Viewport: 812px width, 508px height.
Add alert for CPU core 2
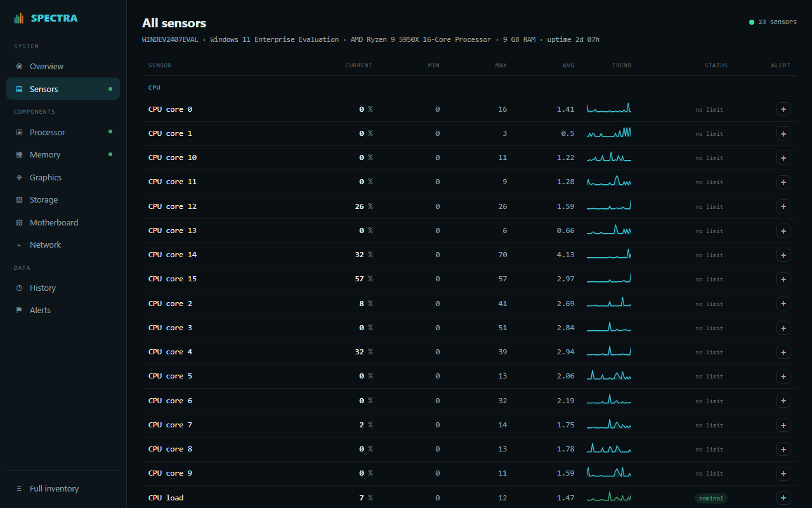pos(783,304)
